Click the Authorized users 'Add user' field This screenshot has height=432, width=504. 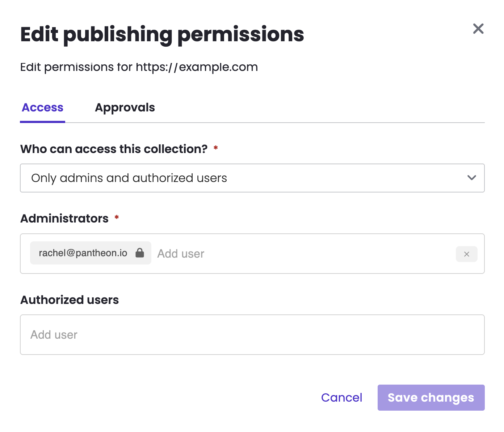click(252, 335)
